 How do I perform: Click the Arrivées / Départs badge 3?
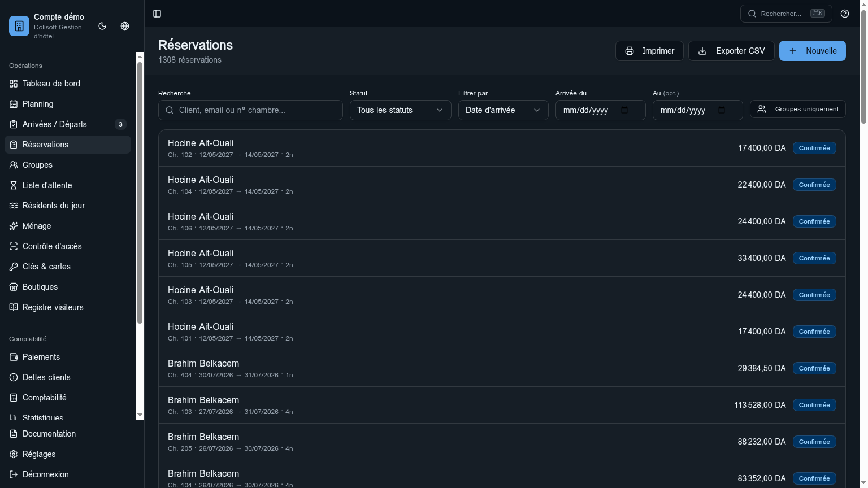coord(120,124)
